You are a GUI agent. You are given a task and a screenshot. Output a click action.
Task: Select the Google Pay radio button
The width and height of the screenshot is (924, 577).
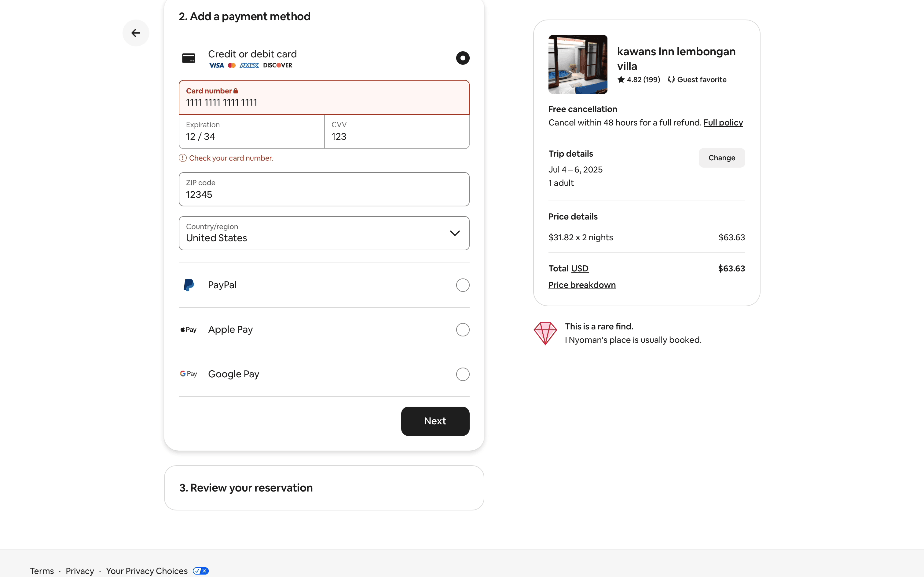(x=462, y=374)
